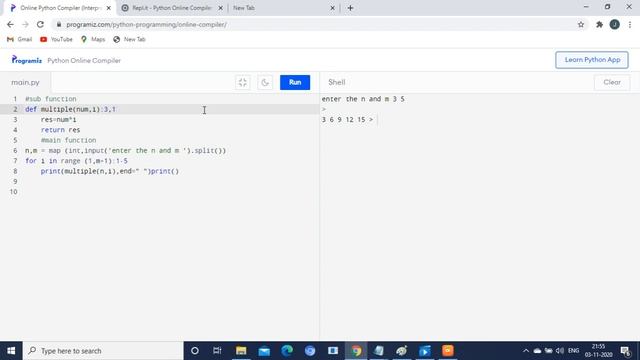640x360 pixels.
Task: Open Microsoft Edge from taskbar
Action: click(x=287, y=351)
